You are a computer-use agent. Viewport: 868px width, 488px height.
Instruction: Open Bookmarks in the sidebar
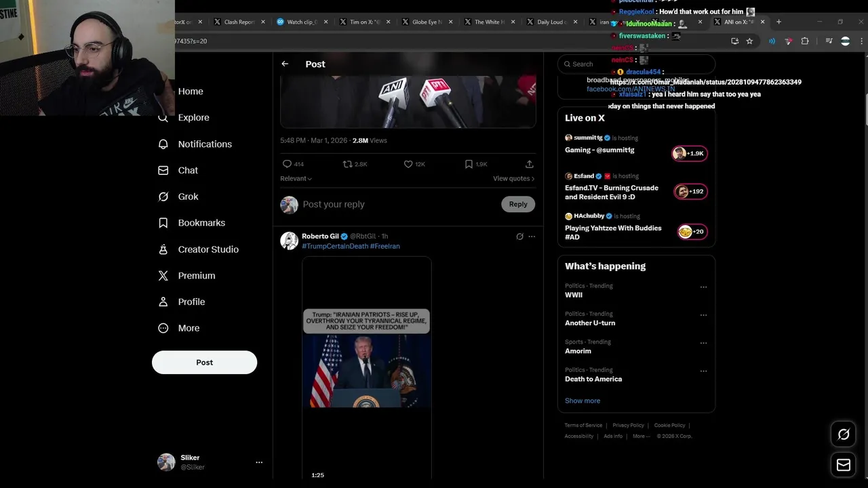(201, 223)
